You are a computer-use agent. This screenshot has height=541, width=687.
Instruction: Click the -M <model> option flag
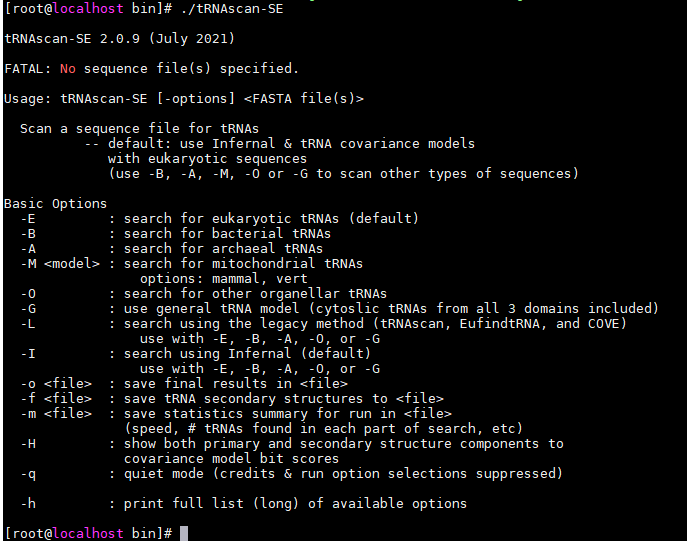(x=60, y=264)
